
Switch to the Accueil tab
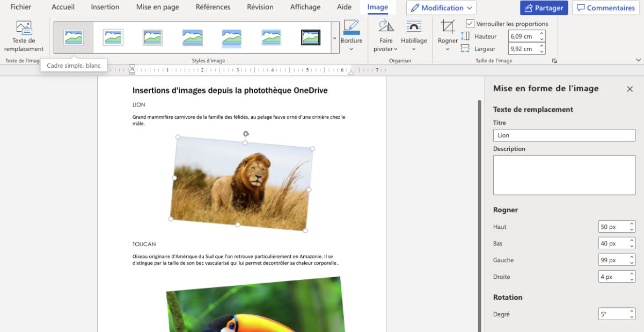(63, 8)
